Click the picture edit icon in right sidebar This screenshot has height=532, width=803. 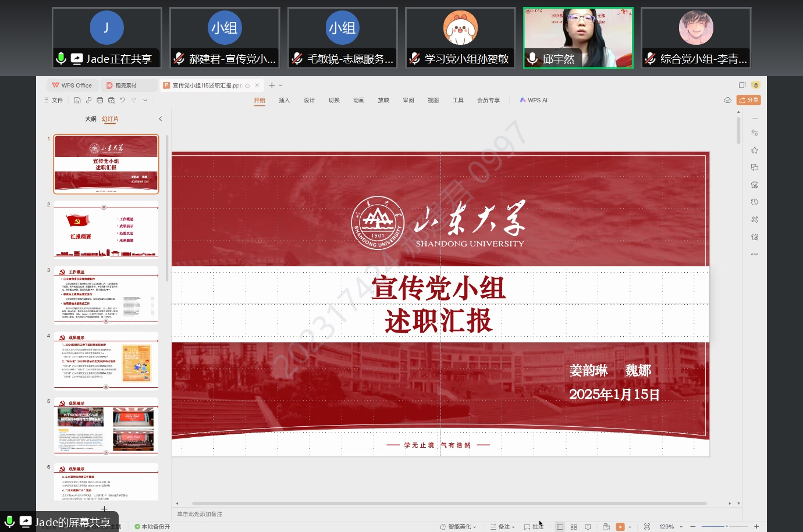(755, 185)
